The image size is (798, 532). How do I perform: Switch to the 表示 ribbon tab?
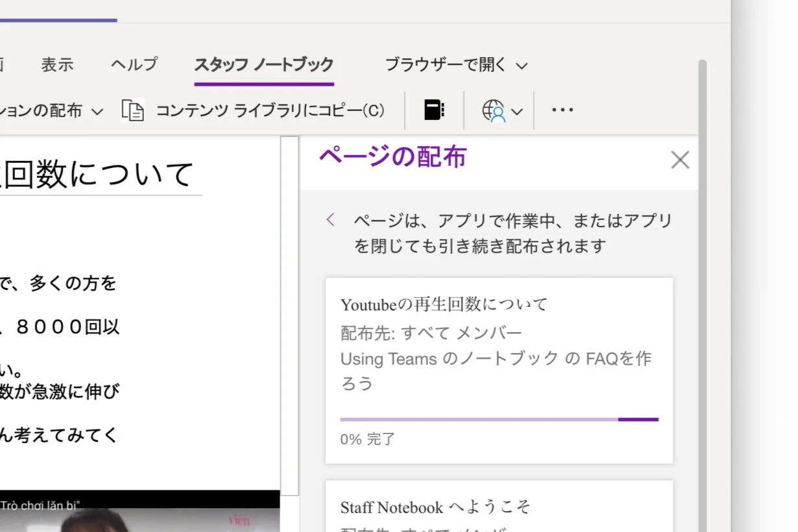(x=56, y=64)
